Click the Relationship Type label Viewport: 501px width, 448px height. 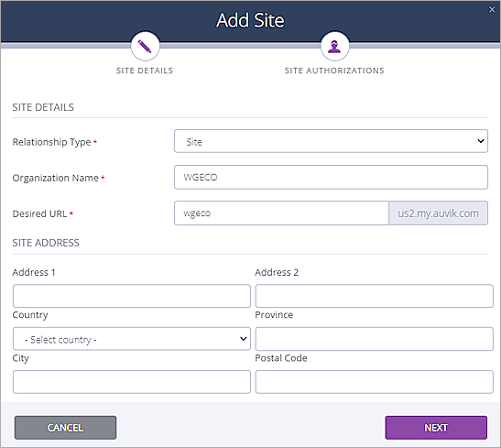pyautogui.click(x=52, y=142)
